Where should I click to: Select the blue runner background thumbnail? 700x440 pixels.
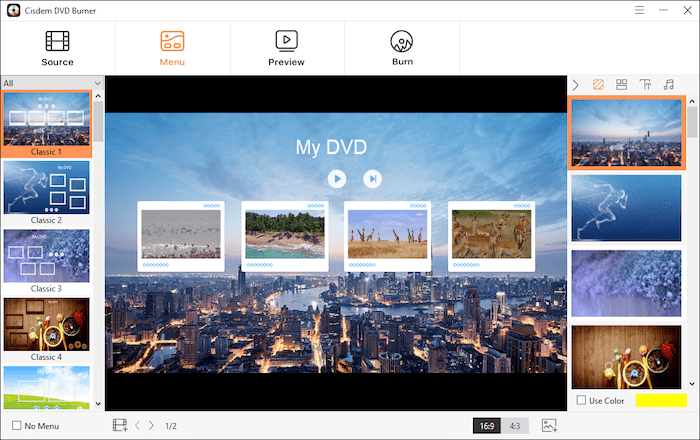(x=627, y=208)
